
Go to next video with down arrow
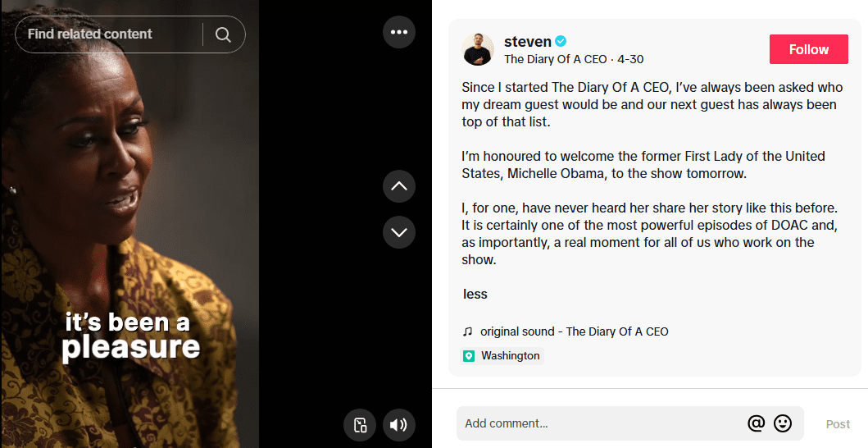399,232
